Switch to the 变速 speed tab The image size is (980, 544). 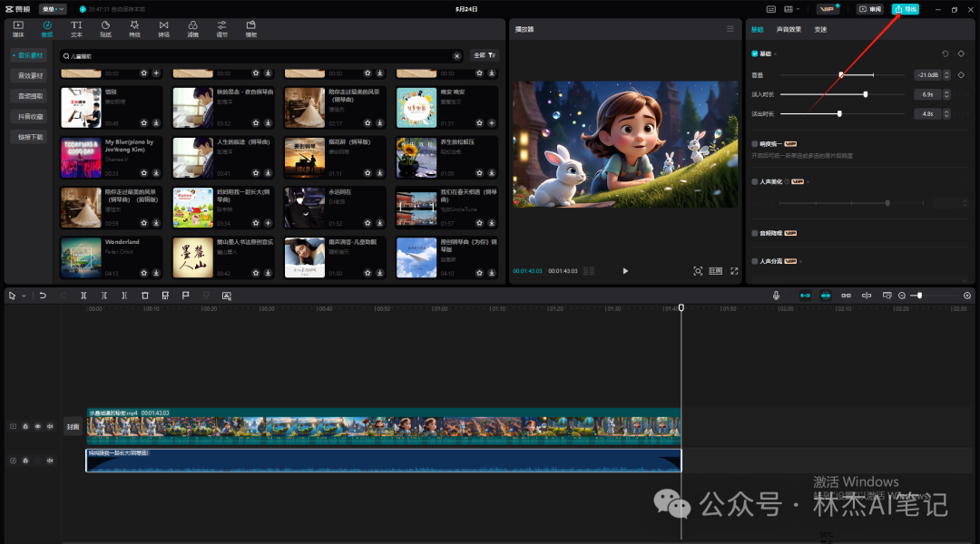point(820,30)
